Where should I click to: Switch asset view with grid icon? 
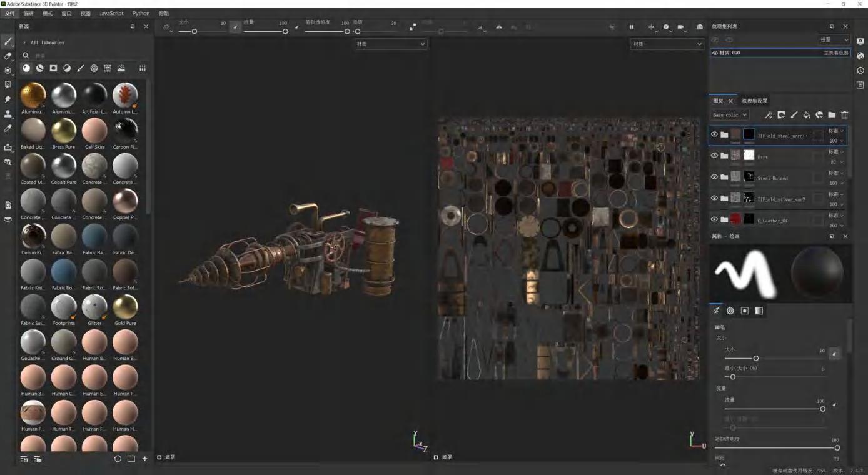(x=143, y=68)
